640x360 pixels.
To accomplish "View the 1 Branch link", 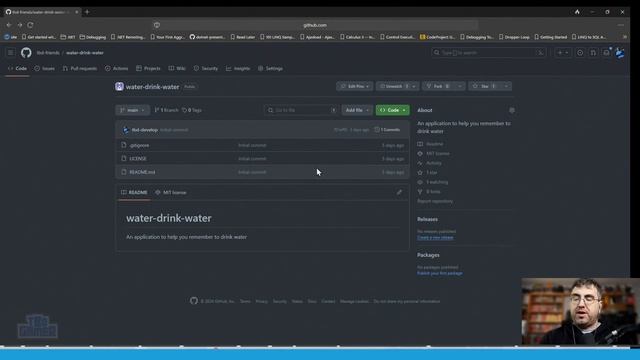I will tap(167, 110).
